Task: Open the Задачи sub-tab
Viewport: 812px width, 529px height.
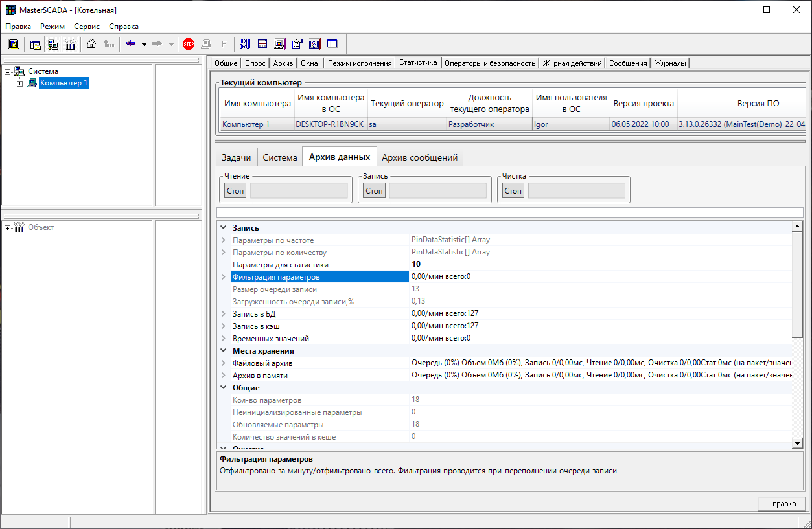Action: click(237, 157)
